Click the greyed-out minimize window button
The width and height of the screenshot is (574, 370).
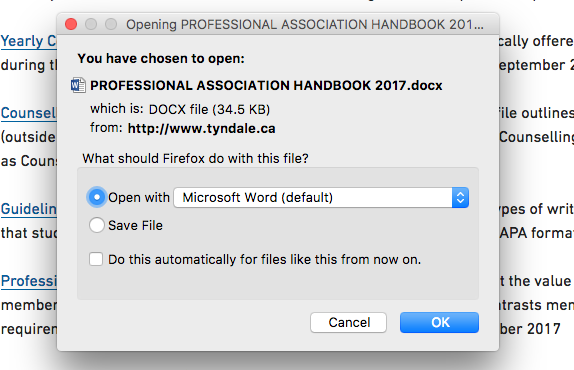click(91, 24)
